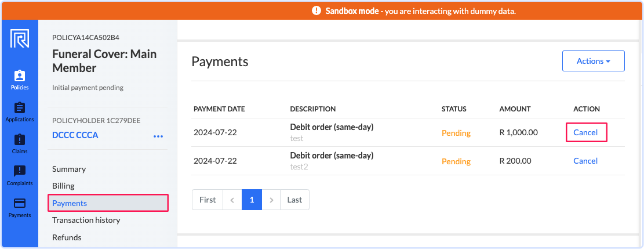Open Transaction history section
This screenshot has height=249, width=644.
point(86,220)
